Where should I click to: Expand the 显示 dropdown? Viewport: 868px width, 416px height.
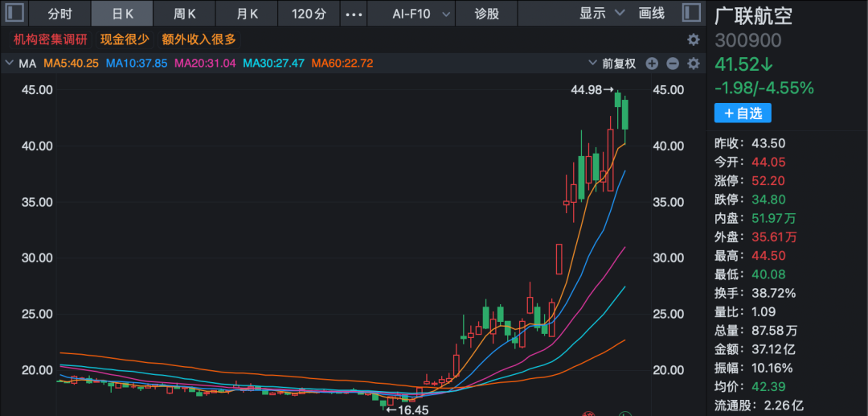(x=601, y=14)
